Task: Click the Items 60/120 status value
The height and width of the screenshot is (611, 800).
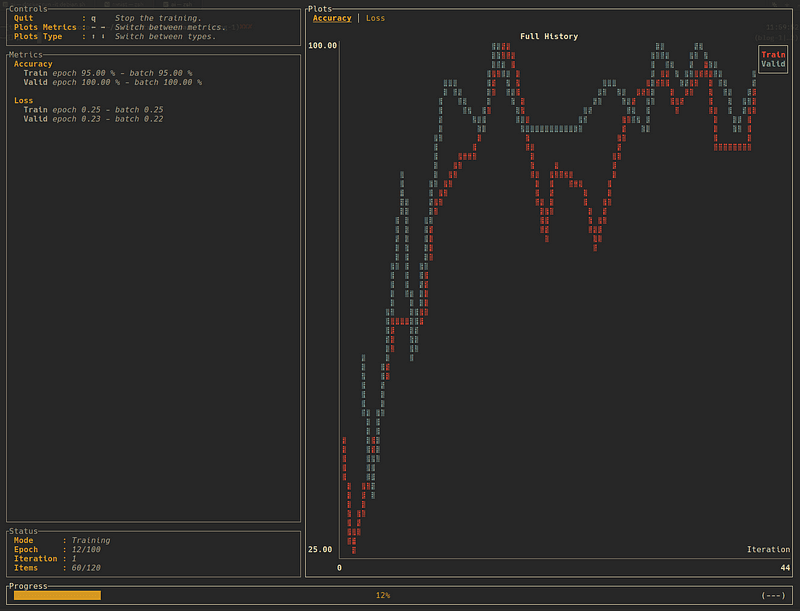Action: pos(86,568)
